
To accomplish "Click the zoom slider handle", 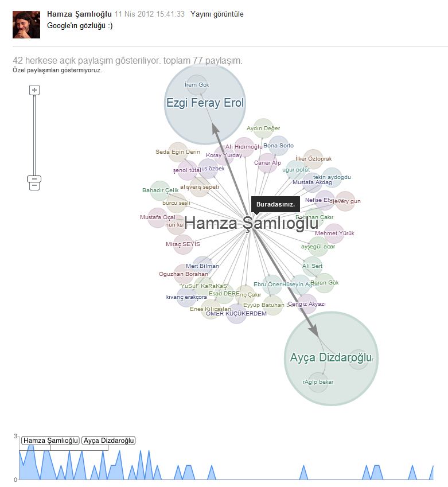I will coord(34,179).
